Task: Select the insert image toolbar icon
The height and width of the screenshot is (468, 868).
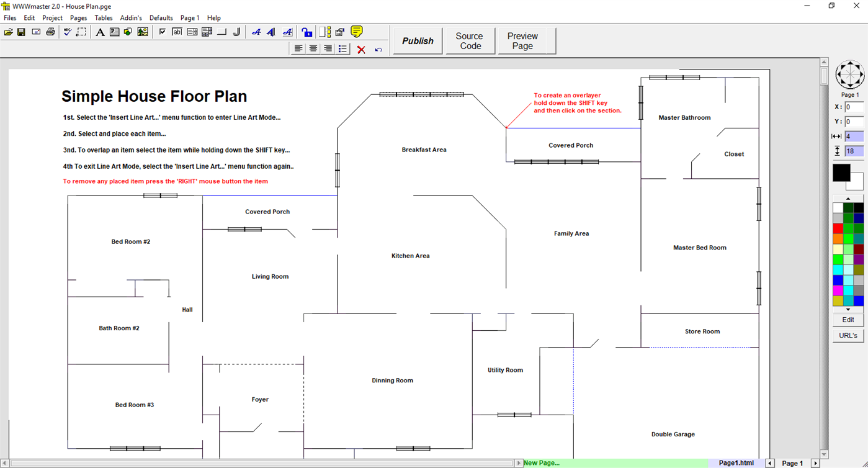Action: click(x=143, y=32)
